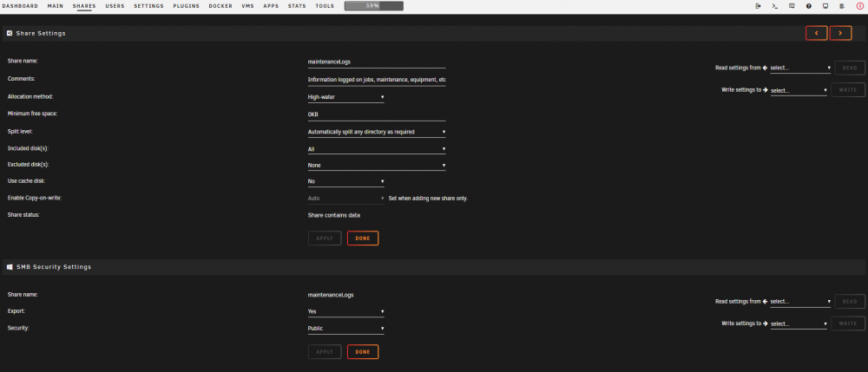Open the Allocation method dropdown showing High-water
This screenshot has width=868, height=372.
pyautogui.click(x=346, y=97)
